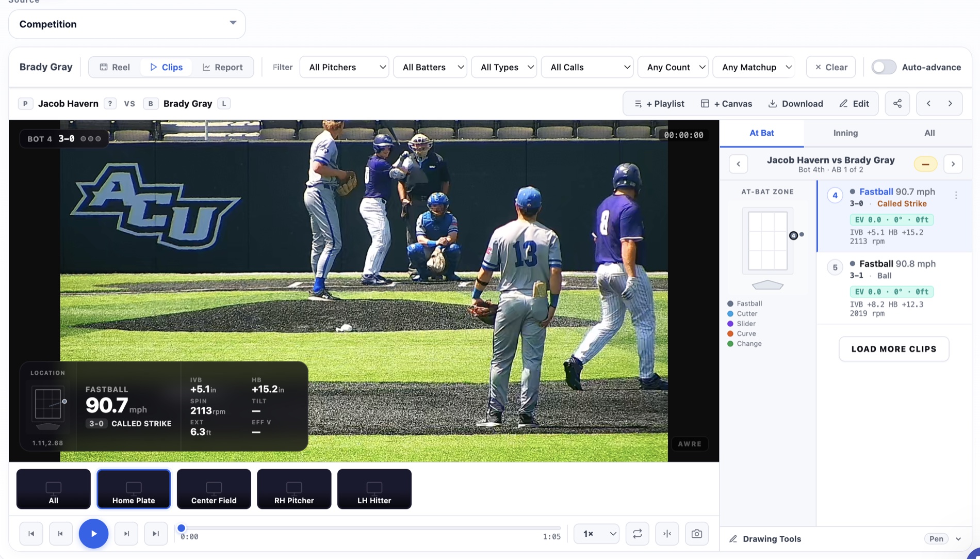Viewport: 980px width, 559px height.
Task: Load more clips
Action: tap(894, 349)
